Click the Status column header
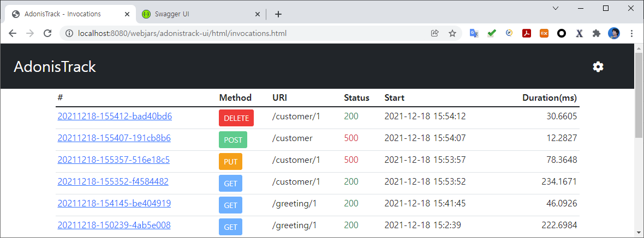The width and height of the screenshot is (644, 238). coord(356,98)
